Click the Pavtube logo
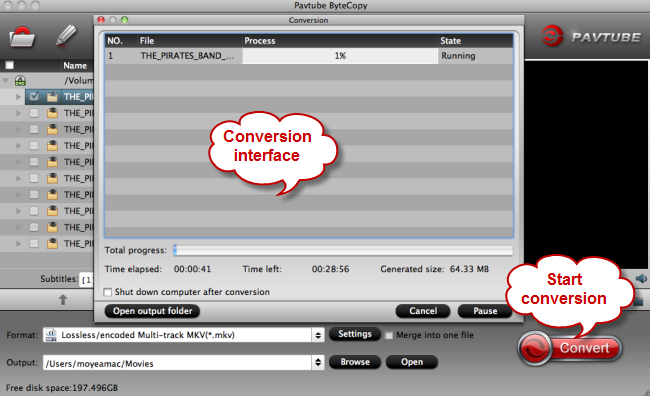 click(x=592, y=36)
